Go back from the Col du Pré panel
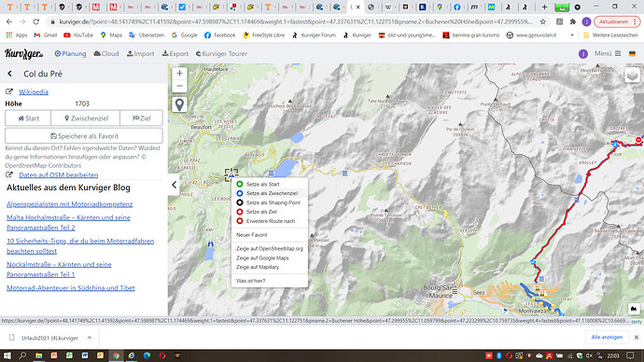This screenshot has width=644, height=362. click(10, 74)
